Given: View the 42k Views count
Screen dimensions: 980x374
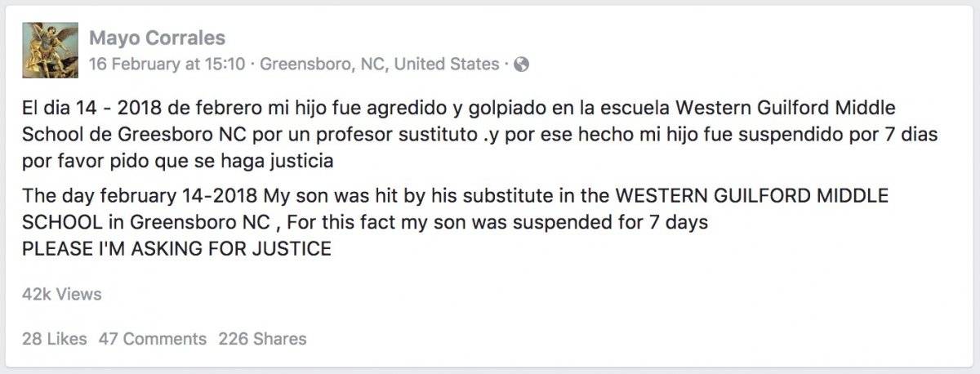Looking at the screenshot, I should pos(62,294).
